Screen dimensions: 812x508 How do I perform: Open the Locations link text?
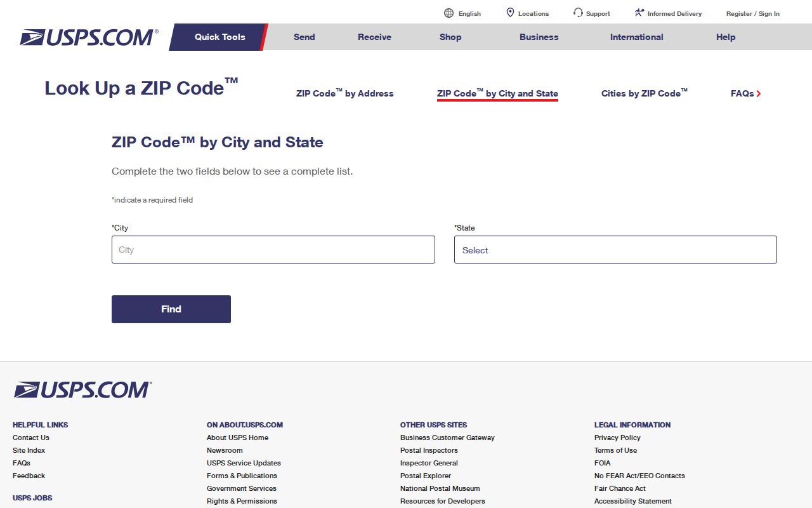[x=534, y=13]
